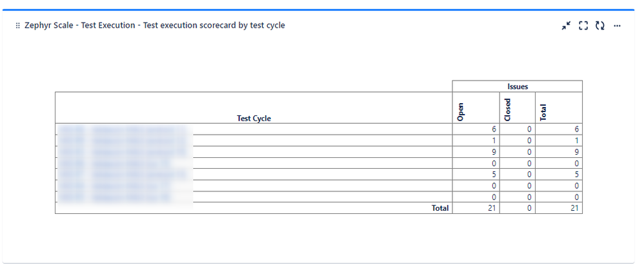This screenshot has width=644, height=270.
Task: Click the Open column header
Action: click(x=460, y=112)
